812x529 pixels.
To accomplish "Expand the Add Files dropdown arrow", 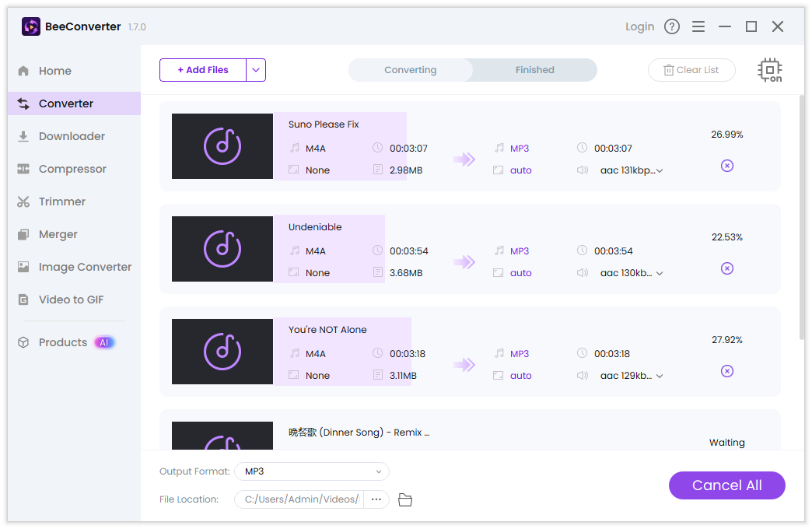I will (x=256, y=70).
